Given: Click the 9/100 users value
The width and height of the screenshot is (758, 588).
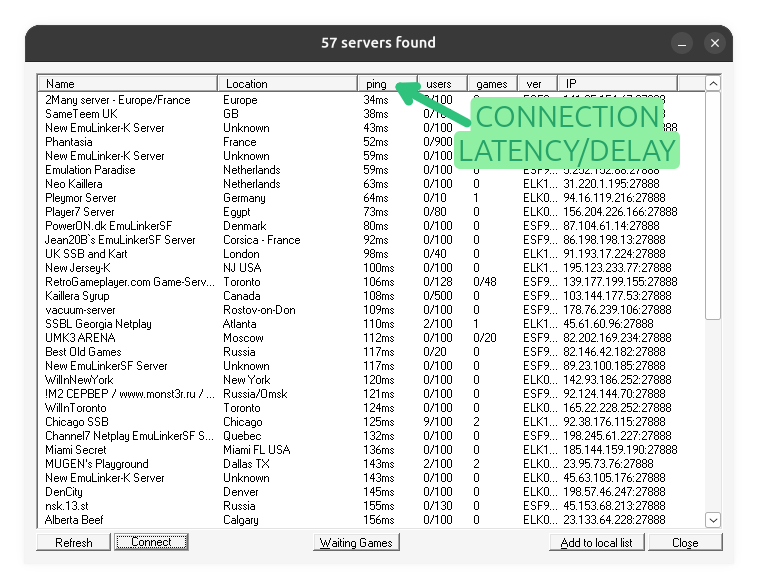Looking at the screenshot, I should point(438,423).
